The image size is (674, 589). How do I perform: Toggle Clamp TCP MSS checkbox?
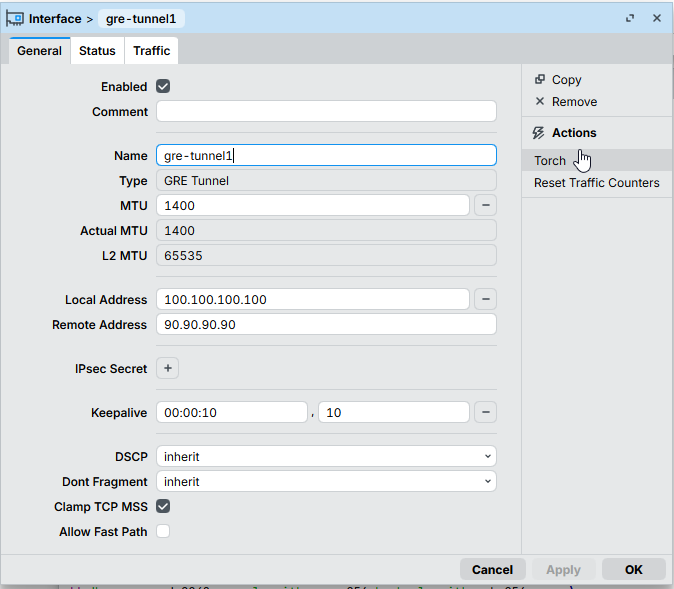(163, 507)
